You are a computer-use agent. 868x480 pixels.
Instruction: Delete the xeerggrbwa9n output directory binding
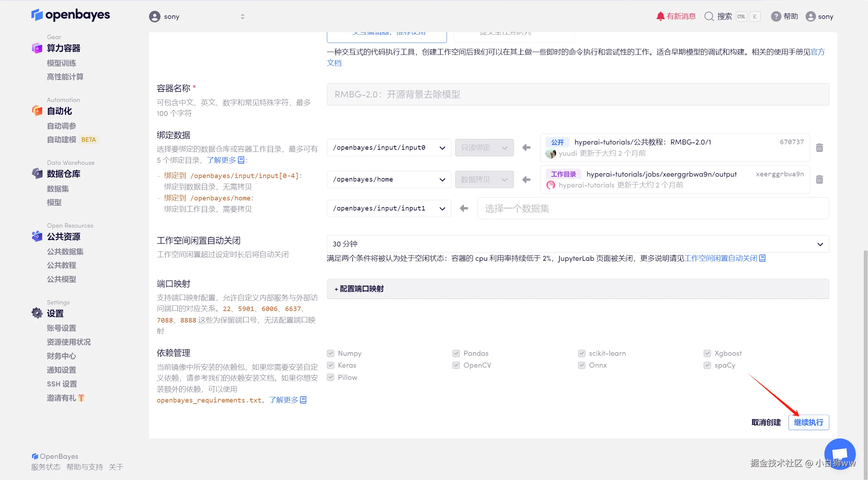(x=820, y=179)
